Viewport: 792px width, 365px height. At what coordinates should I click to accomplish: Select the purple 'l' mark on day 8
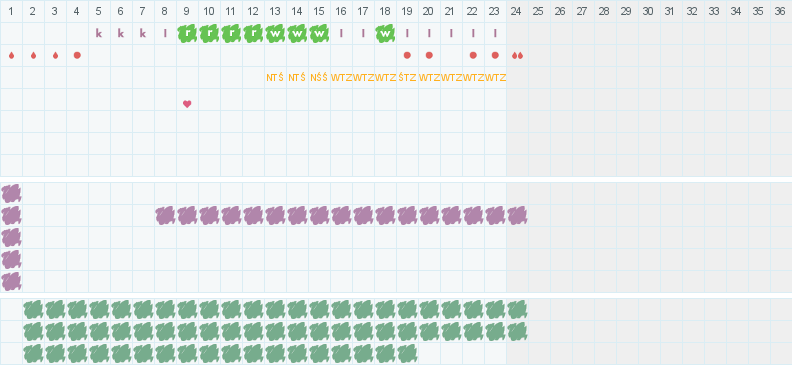tap(165, 34)
